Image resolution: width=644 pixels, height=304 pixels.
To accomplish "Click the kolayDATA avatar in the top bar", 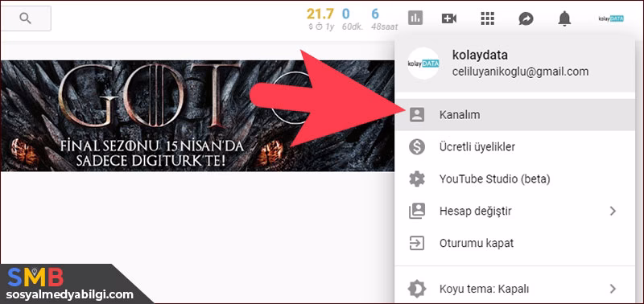I will (x=611, y=18).
